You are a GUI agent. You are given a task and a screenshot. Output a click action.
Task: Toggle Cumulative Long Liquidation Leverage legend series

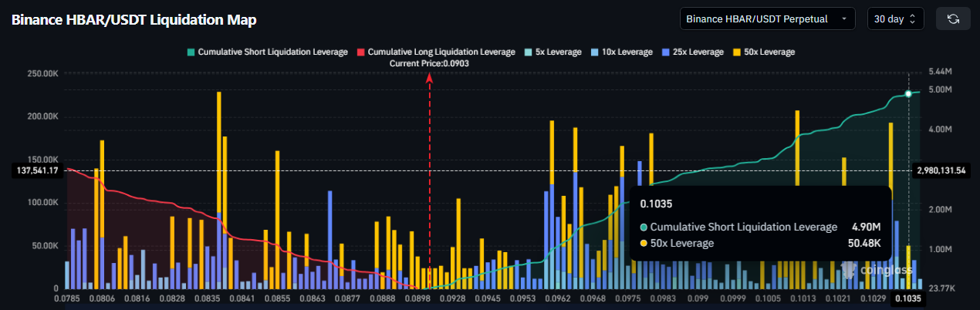(435, 52)
